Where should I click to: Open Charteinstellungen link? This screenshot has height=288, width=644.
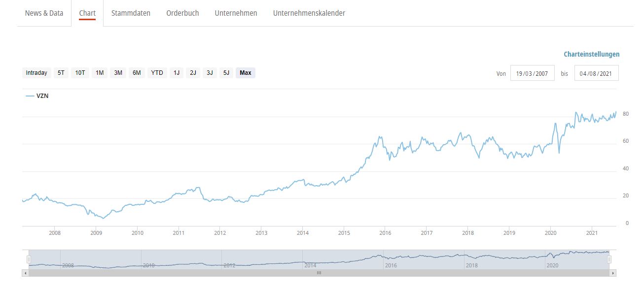591,55
